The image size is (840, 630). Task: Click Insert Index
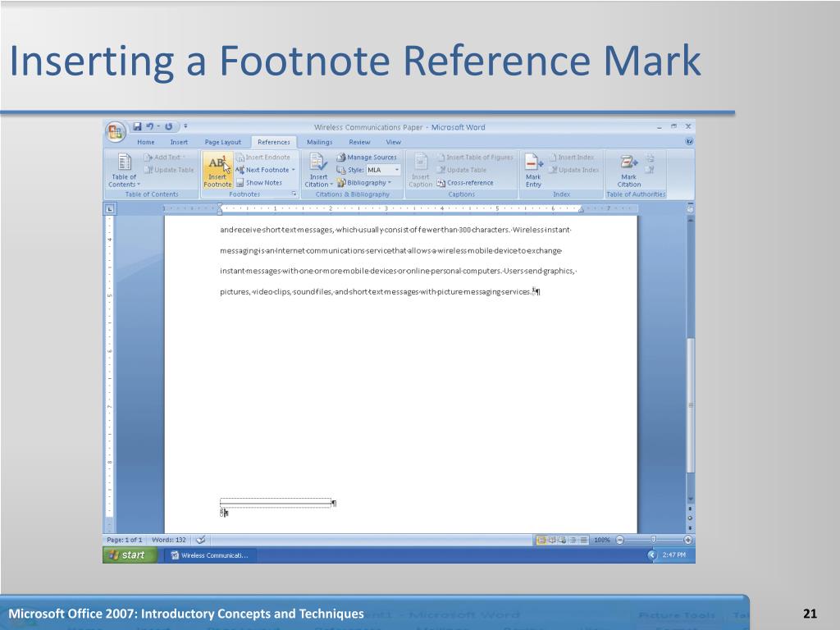click(571, 157)
